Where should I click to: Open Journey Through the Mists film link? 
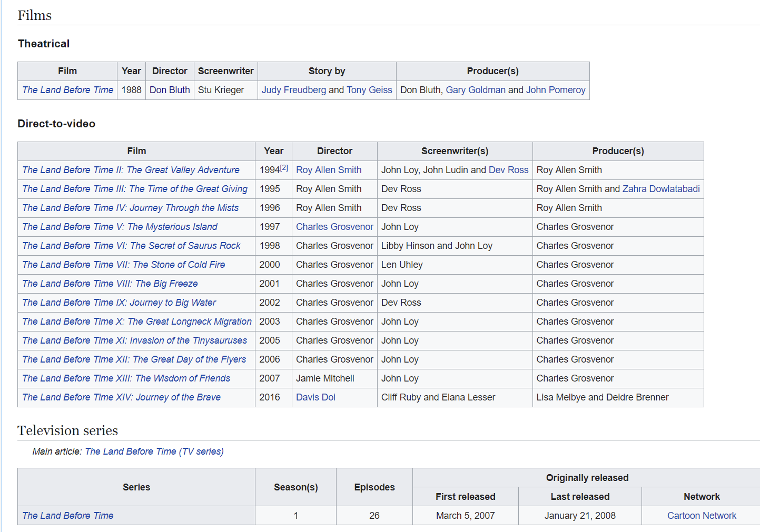130,208
